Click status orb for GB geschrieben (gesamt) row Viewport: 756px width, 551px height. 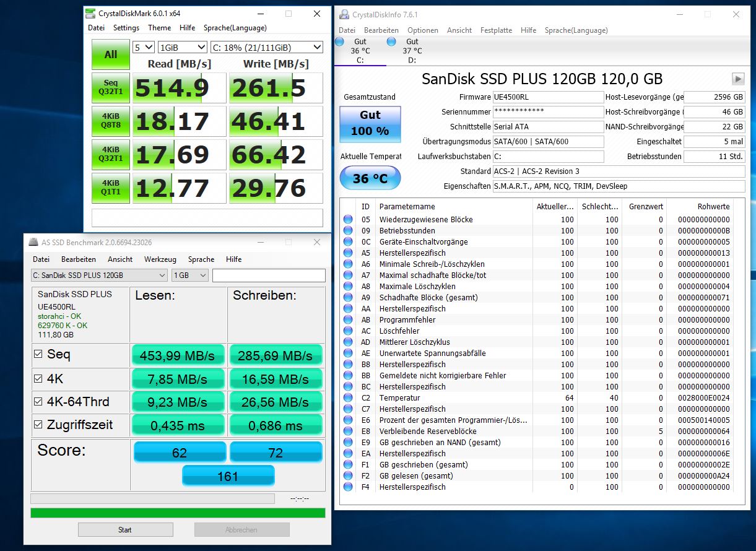[x=347, y=464]
